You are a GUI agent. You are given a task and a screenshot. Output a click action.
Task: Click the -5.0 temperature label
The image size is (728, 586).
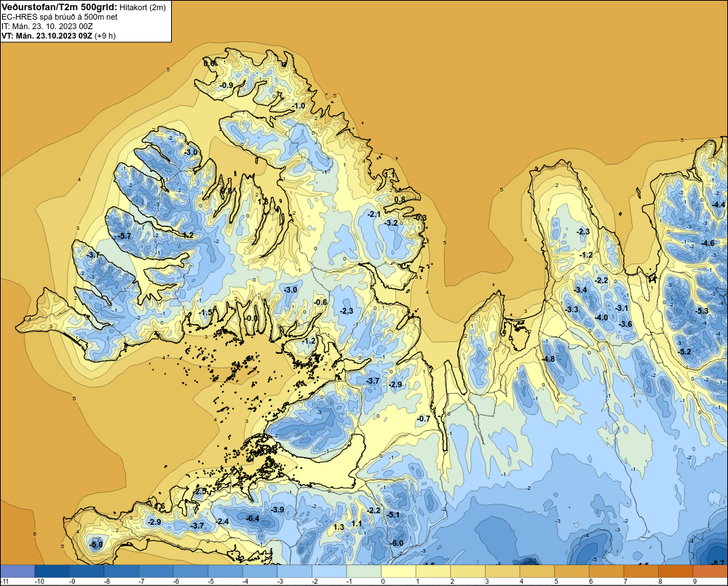pyautogui.click(x=95, y=545)
